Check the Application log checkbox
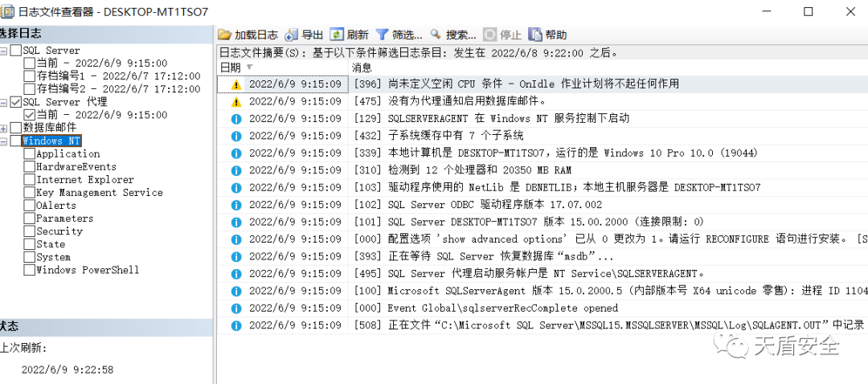This screenshot has height=384, width=868. [x=30, y=154]
